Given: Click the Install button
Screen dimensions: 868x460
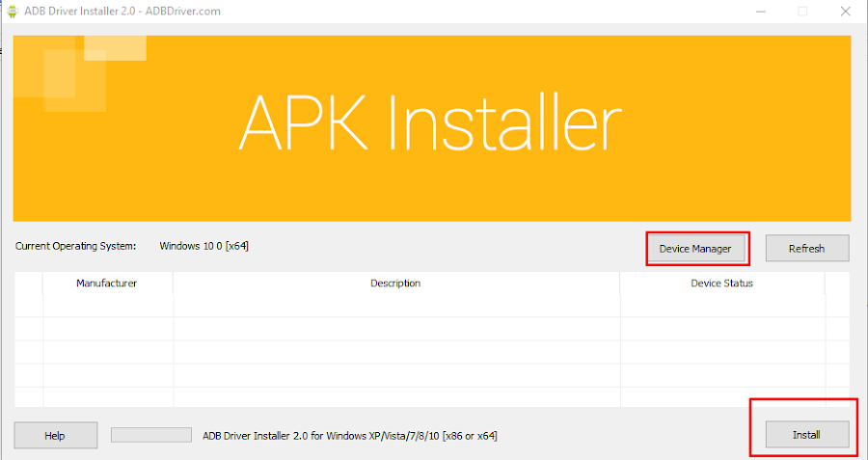Looking at the screenshot, I should click(807, 435).
